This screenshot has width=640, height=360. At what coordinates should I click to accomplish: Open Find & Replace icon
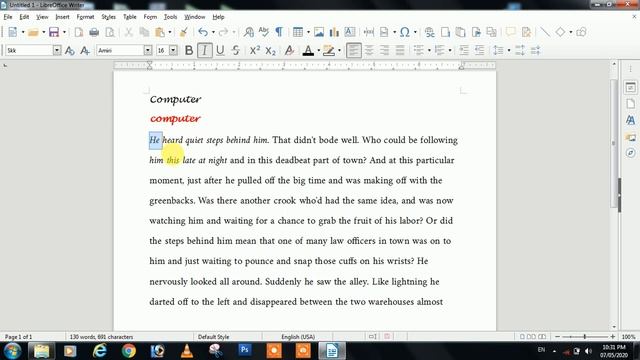click(248, 32)
